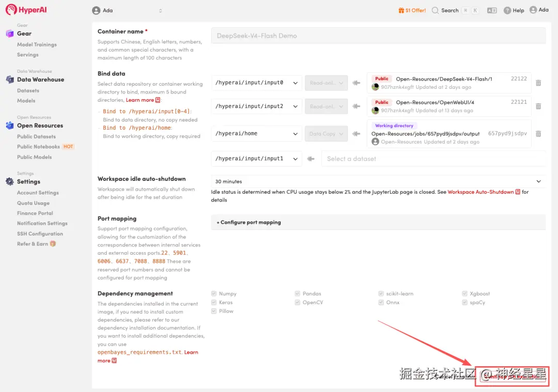The height and width of the screenshot is (392, 558).
Task: Open Model Trainings in the sidebar
Action: coord(37,44)
